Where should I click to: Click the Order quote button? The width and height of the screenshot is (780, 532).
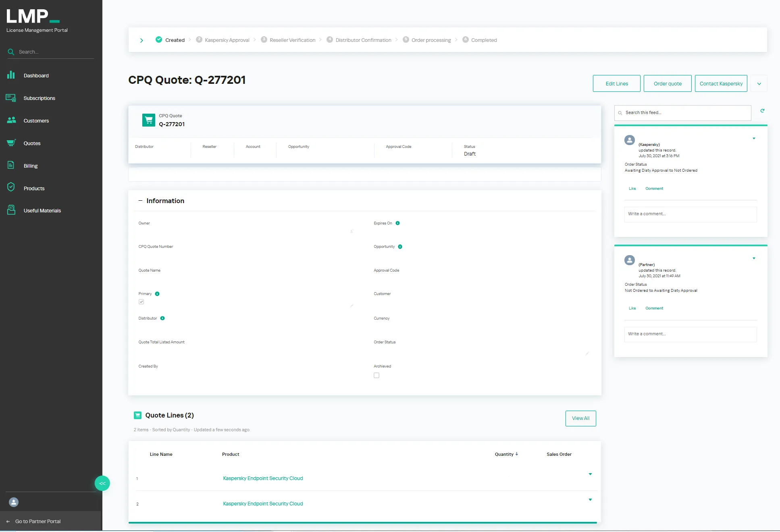pyautogui.click(x=668, y=84)
